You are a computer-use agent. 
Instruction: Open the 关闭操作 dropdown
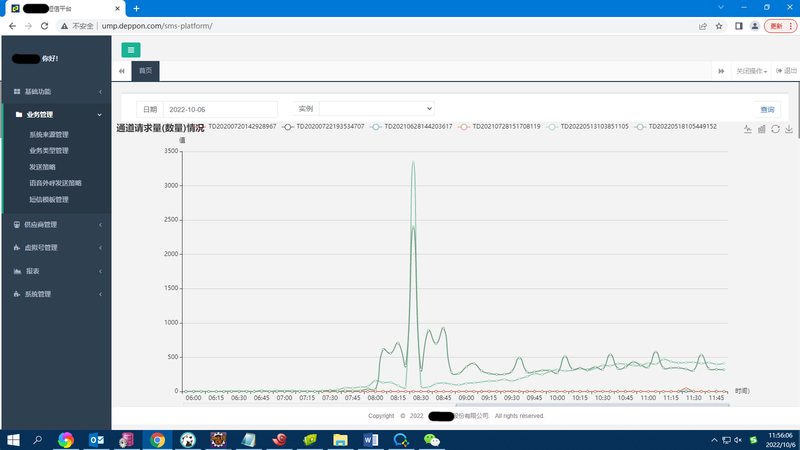(x=751, y=71)
